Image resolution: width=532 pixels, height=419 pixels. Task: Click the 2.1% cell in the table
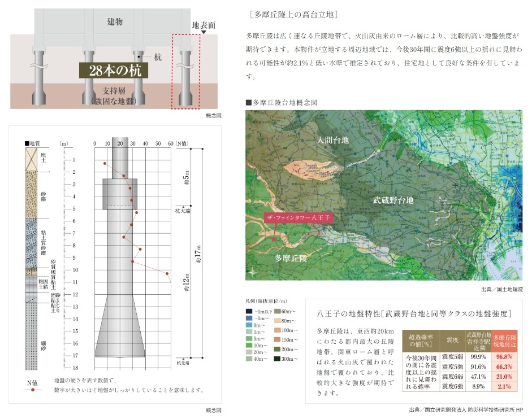[x=504, y=386]
